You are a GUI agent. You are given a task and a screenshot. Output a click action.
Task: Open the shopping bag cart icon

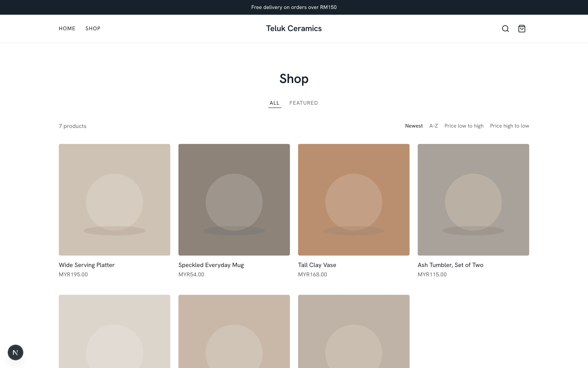522,28
